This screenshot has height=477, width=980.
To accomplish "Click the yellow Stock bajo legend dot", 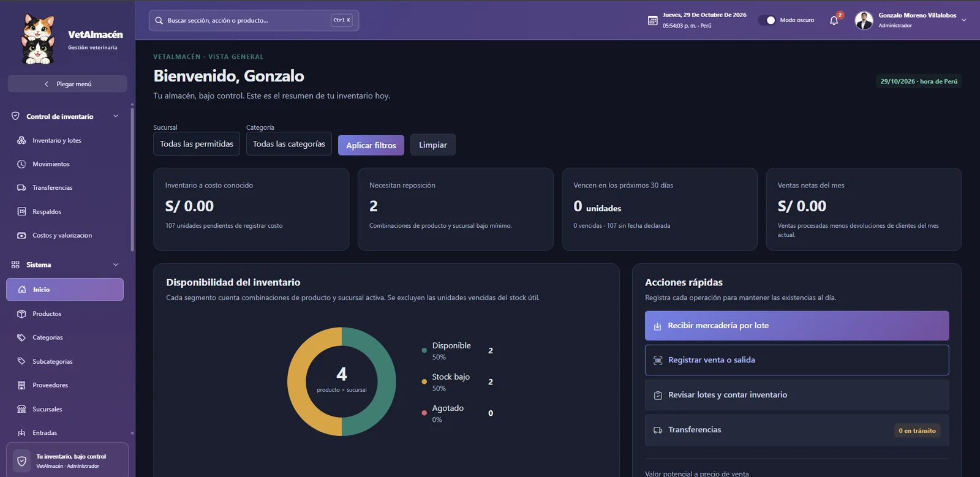I will (424, 381).
